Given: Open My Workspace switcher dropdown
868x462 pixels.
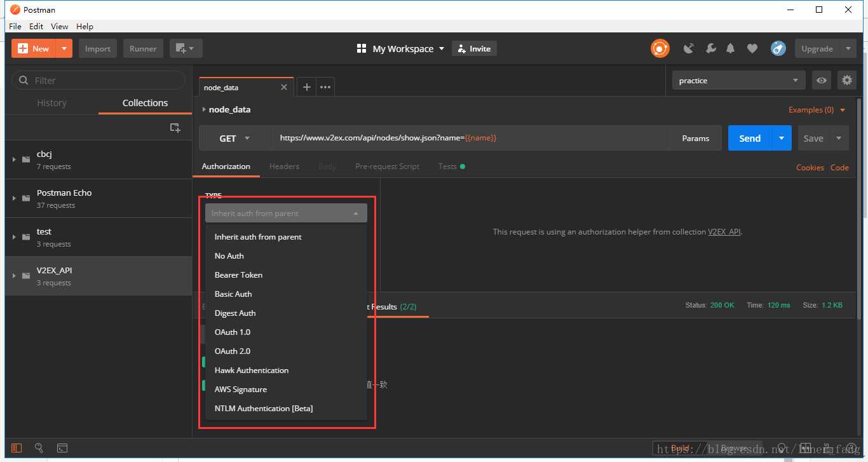Looking at the screenshot, I should [x=401, y=49].
